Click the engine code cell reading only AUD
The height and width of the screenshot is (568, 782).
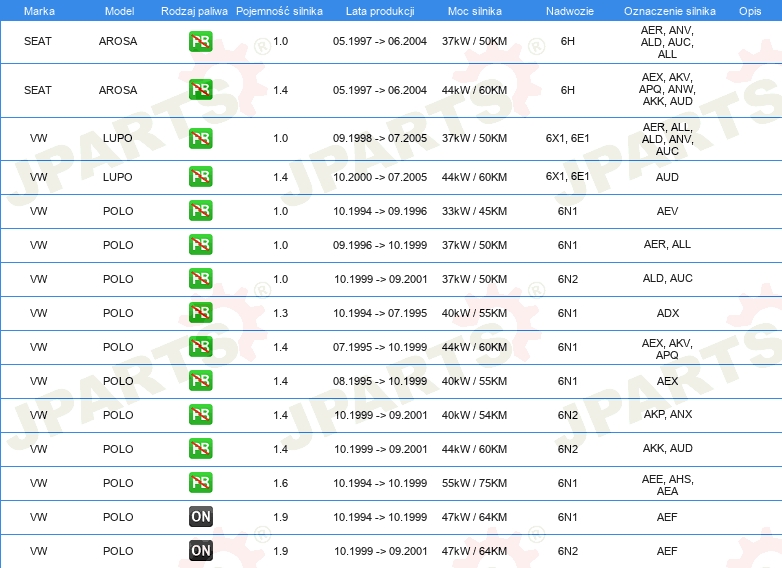(x=667, y=177)
